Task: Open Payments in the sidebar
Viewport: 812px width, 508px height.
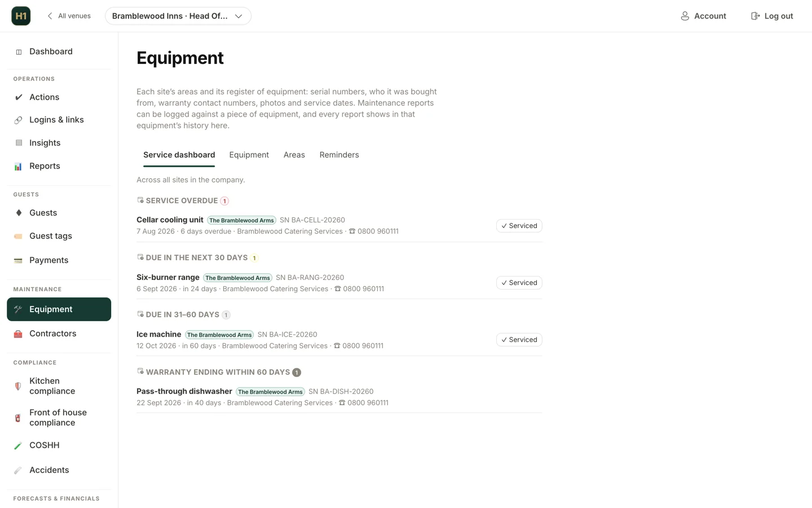Action: pos(59,260)
